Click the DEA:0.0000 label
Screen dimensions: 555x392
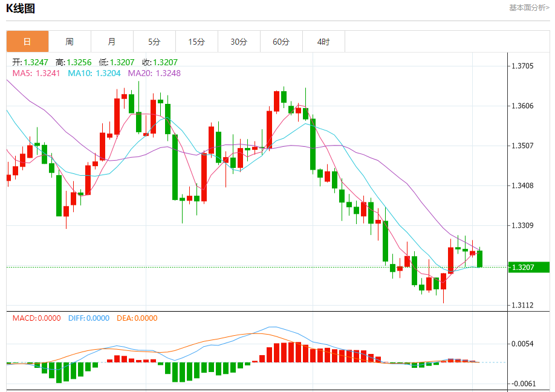137,318
